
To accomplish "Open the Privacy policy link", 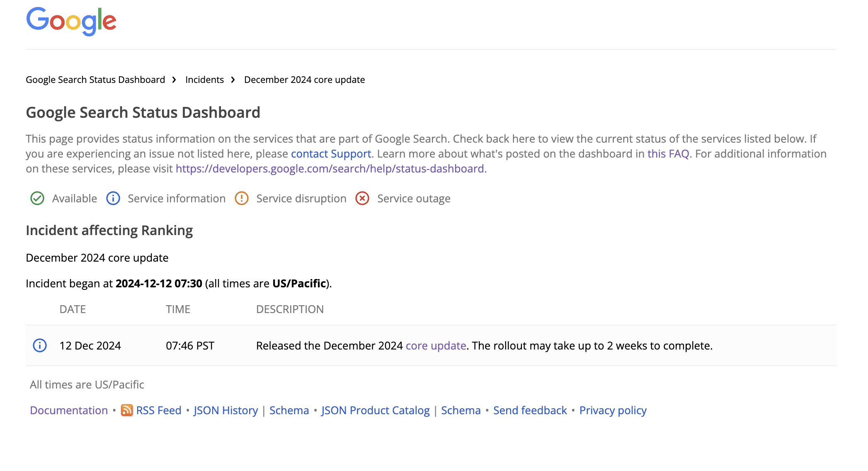I will (613, 410).
